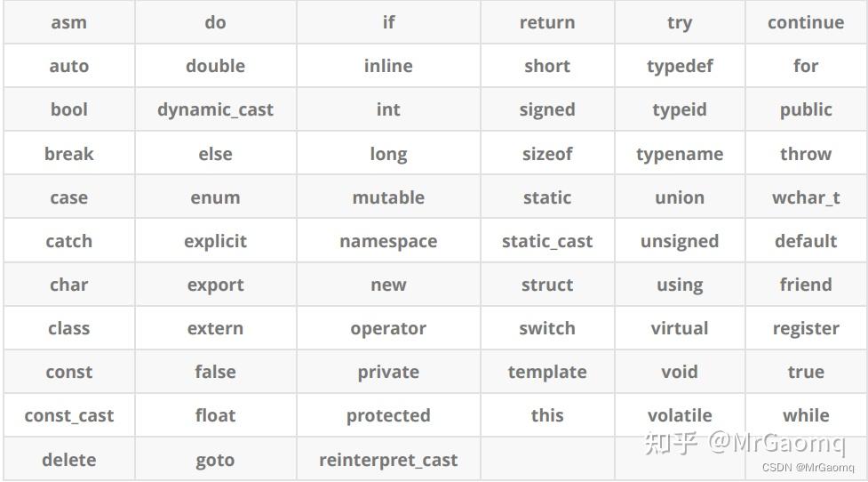Select the "delete" cell
Image resolution: width=868 pixels, height=482 pixels.
coord(68,460)
